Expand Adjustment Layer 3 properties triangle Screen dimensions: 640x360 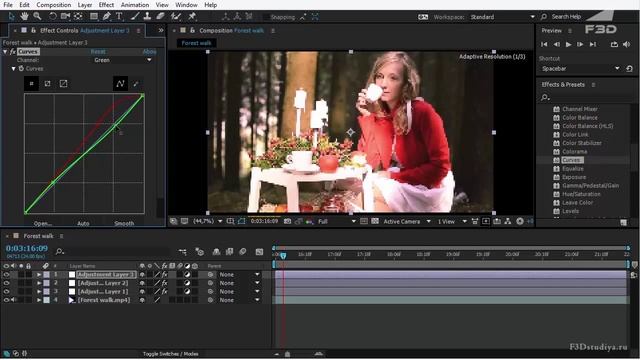[39, 275]
